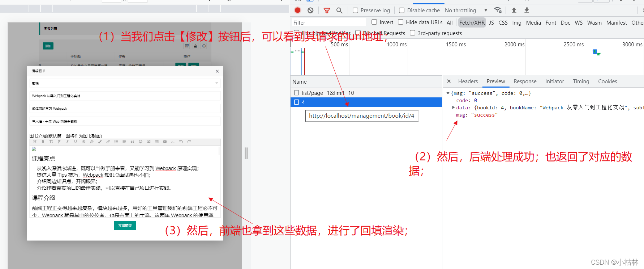Open network conditions wifi icon

(498, 10)
